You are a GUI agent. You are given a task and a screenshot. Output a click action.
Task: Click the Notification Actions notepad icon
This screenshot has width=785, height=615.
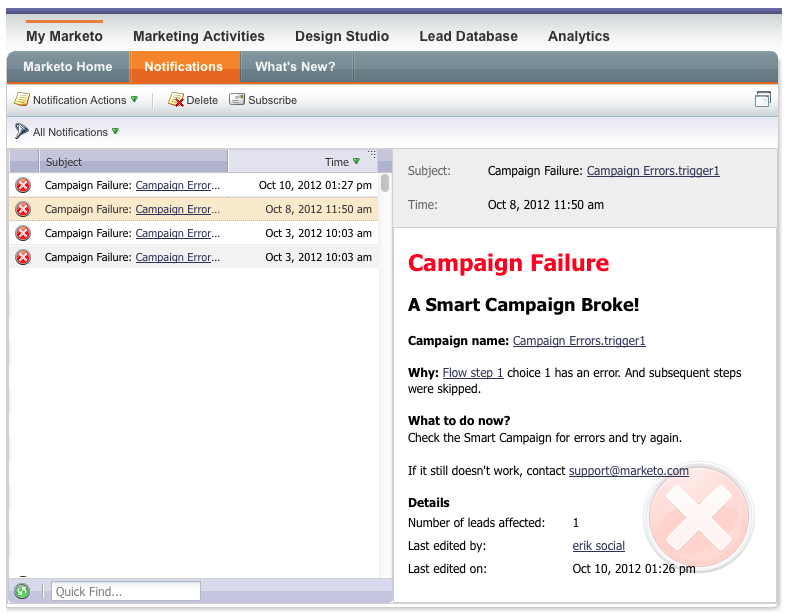[22, 99]
